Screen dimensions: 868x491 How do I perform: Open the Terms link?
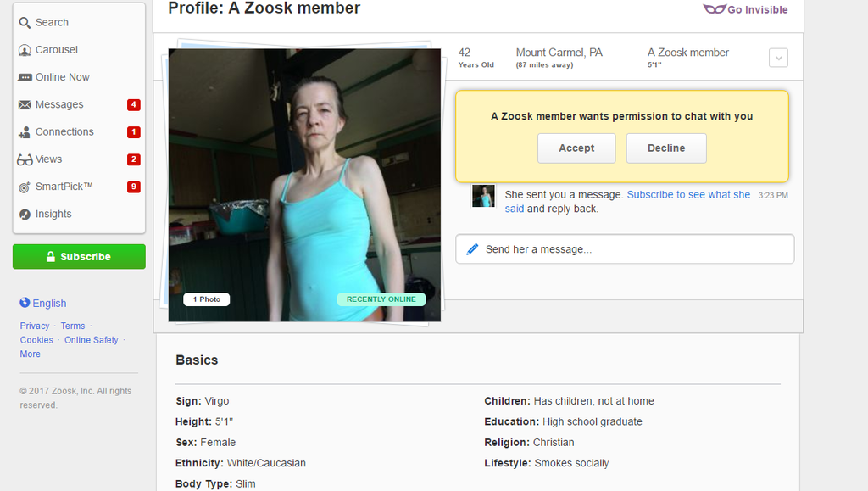pos(73,326)
